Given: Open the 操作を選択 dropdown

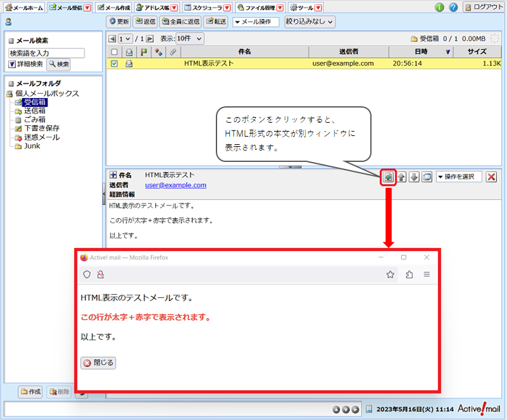Looking at the screenshot, I should [x=459, y=177].
